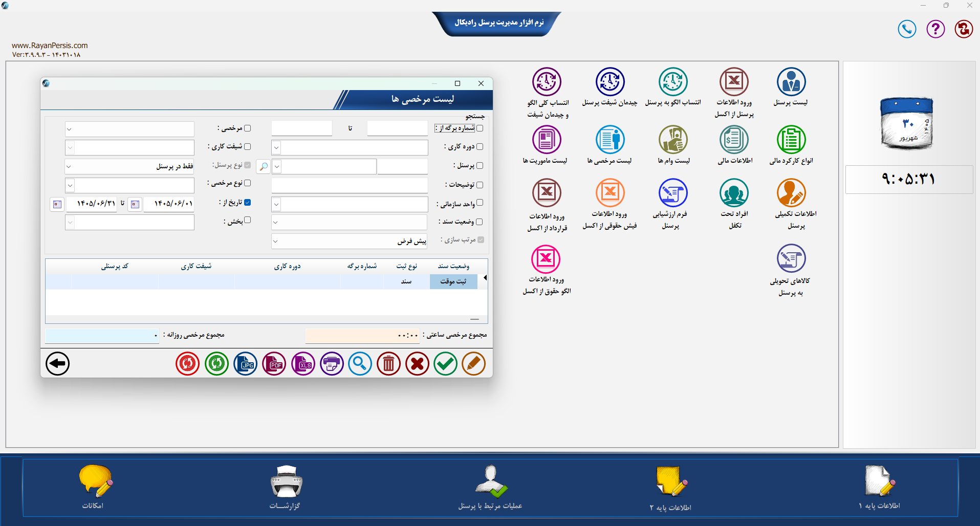Click the personnel lookup magnifier button
Screen dimensions: 980x526
pos(263,167)
